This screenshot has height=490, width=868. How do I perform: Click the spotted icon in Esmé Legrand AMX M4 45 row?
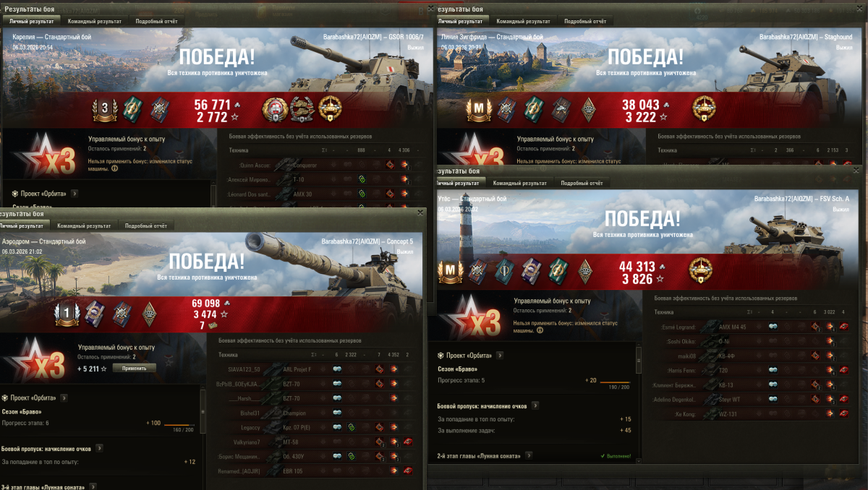[x=773, y=327]
